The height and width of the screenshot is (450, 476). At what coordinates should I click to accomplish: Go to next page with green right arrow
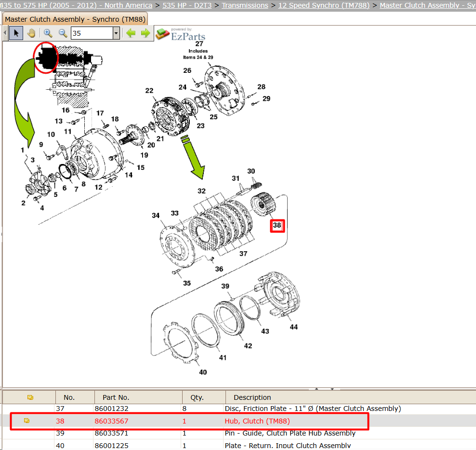[145, 33]
